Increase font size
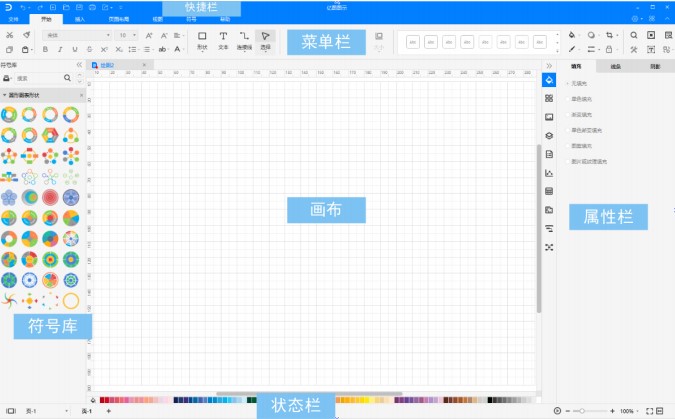Screen dimensions: 675x419 [x=149, y=35]
